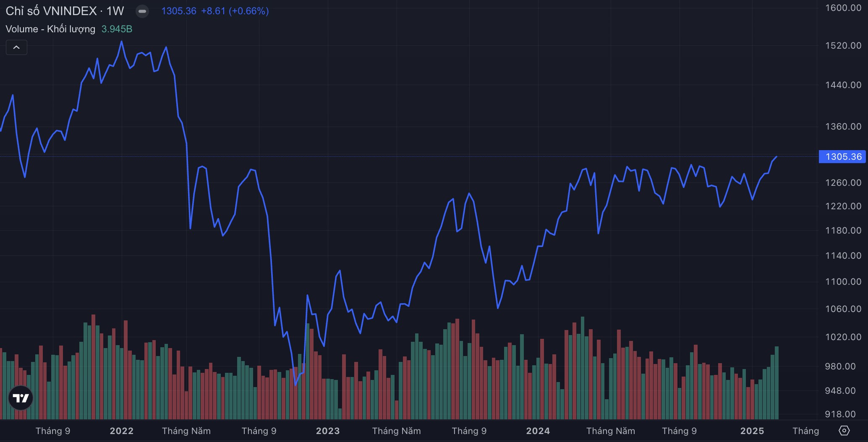Open chart settings via the gear icon
Screen dimensions: 868x442
click(844, 431)
